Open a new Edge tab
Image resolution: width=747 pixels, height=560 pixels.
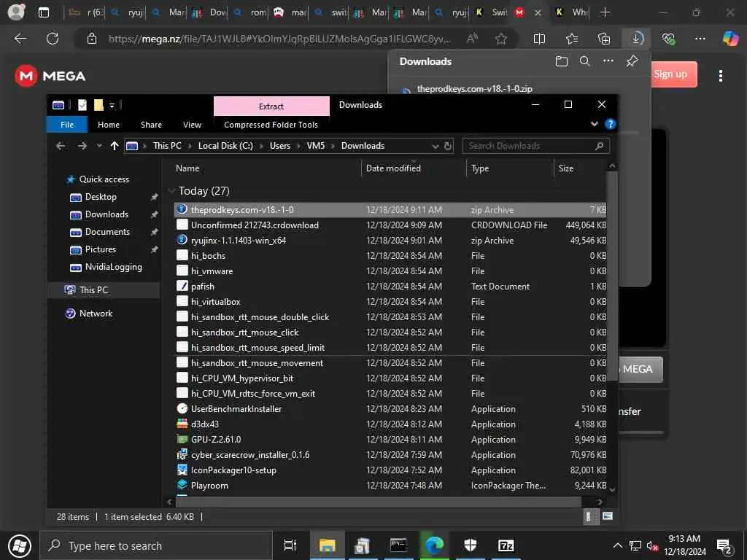click(605, 12)
